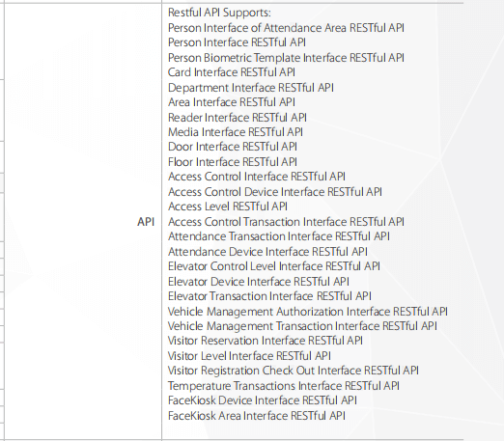The image size is (504, 441).
Task: Select 'Visitor Reservation Interface RESTful API' line
Action: click(266, 341)
